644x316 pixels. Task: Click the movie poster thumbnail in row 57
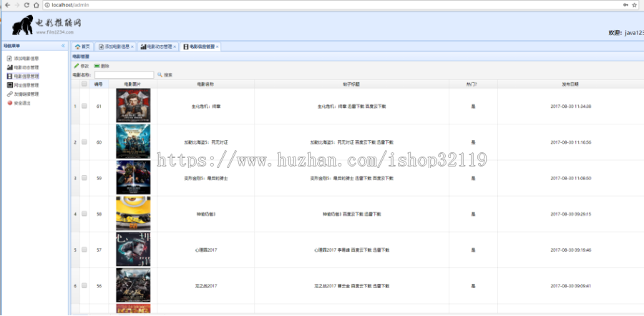(133, 250)
